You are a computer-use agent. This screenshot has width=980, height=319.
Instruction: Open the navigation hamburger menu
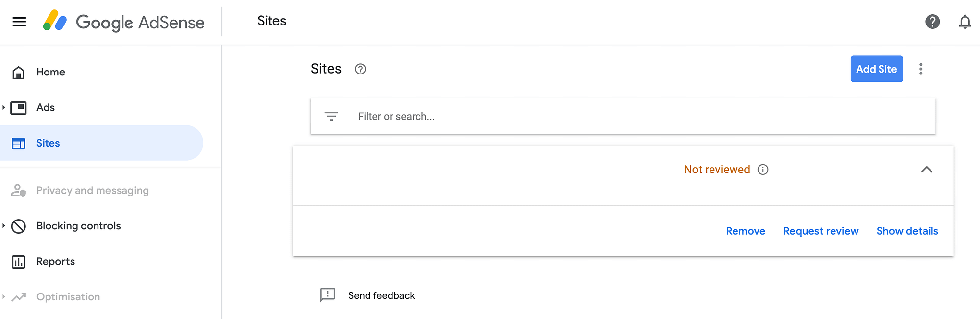click(x=19, y=22)
